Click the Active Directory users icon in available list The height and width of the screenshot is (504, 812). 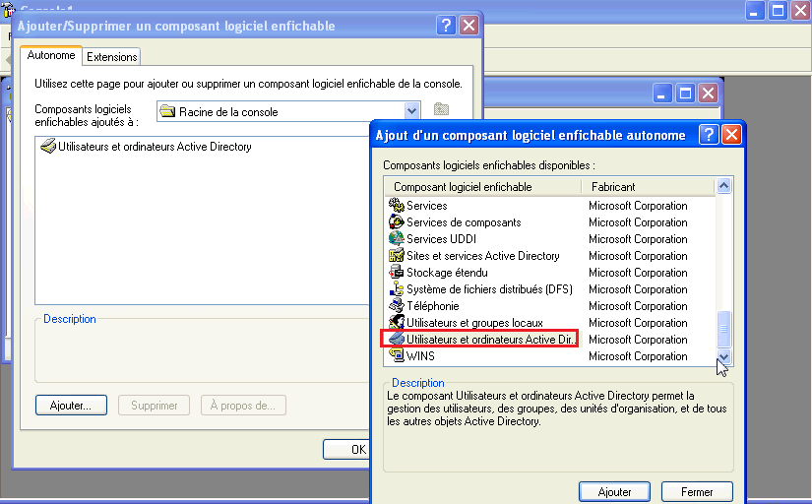pyautogui.click(x=397, y=339)
